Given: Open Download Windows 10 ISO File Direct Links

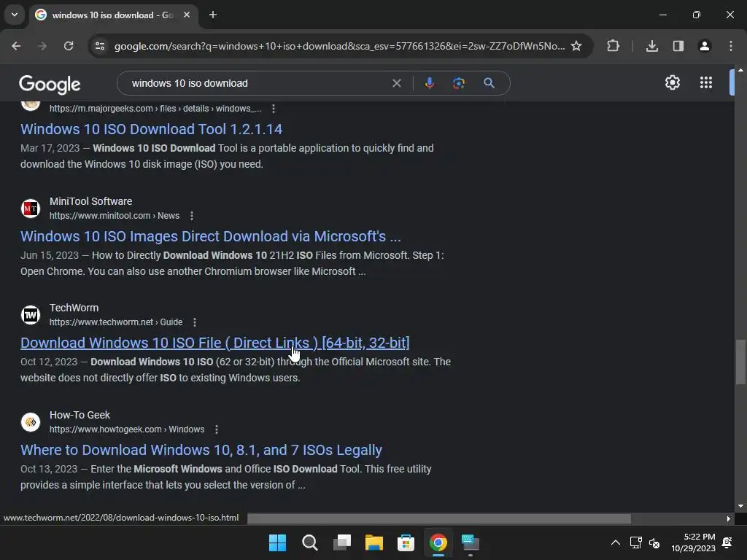Looking at the screenshot, I should pyautogui.click(x=215, y=343).
